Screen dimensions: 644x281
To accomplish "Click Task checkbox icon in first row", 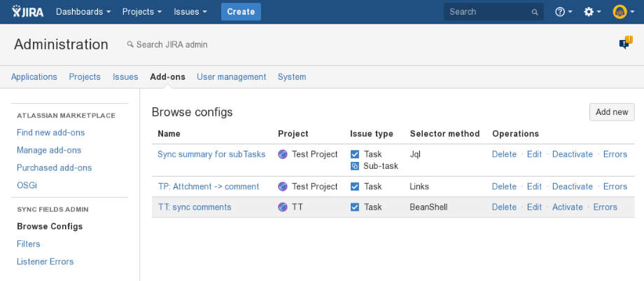I will [x=355, y=154].
